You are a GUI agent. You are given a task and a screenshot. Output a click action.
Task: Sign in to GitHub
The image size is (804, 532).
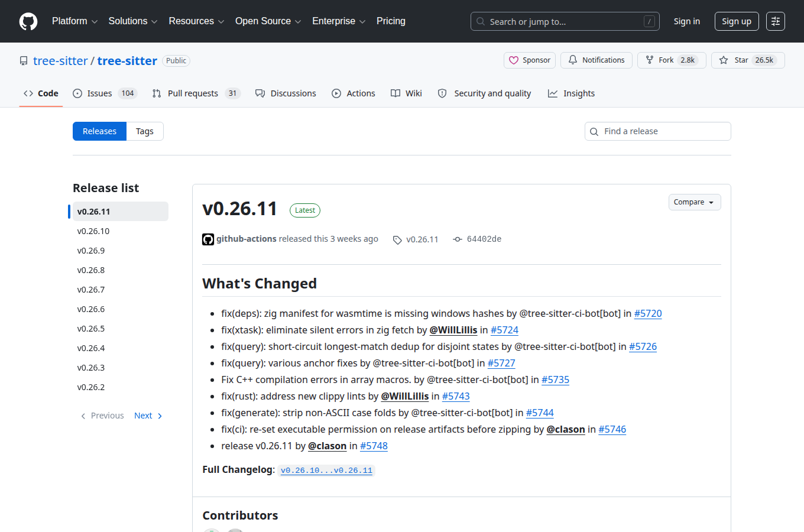[687, 21]
